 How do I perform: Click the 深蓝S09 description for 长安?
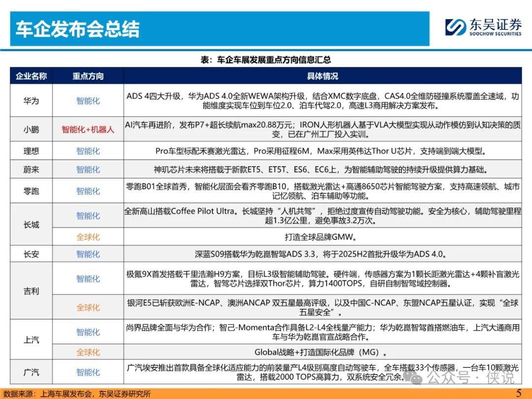(321, 254)
